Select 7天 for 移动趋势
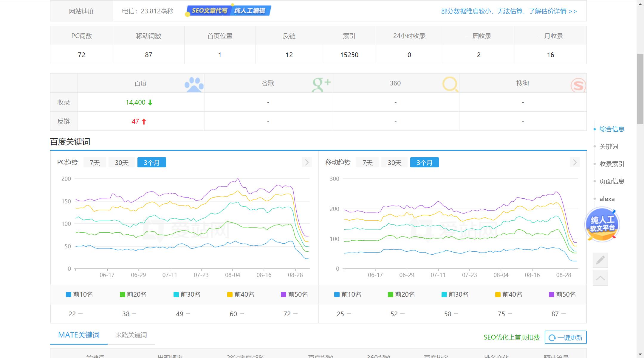 tap(367, 163)
